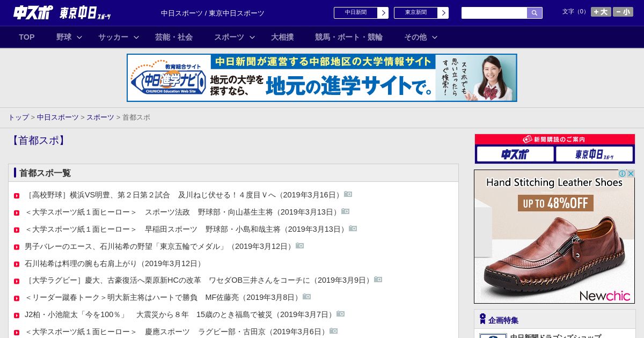Click camera icon beside 慶應スポーツ article

point(334,331)
